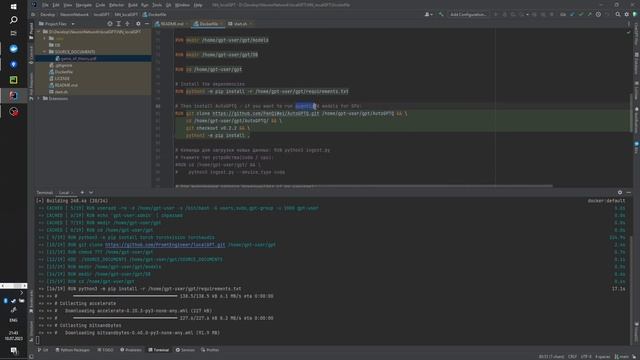Switch to README.md editor tab
The height and width of the screenshot is (360, 640).
(172, 24)
